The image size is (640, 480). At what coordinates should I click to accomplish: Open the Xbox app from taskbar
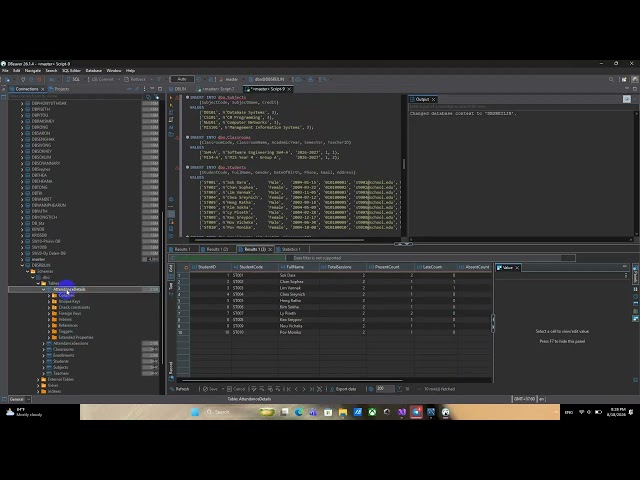[372, 412]
